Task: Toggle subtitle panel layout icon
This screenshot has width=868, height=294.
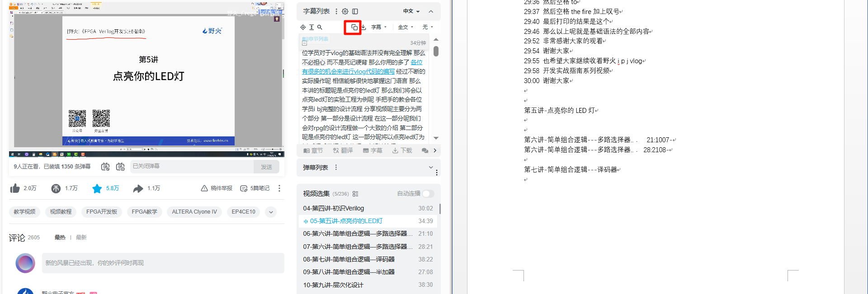Action: pos(355,11)
